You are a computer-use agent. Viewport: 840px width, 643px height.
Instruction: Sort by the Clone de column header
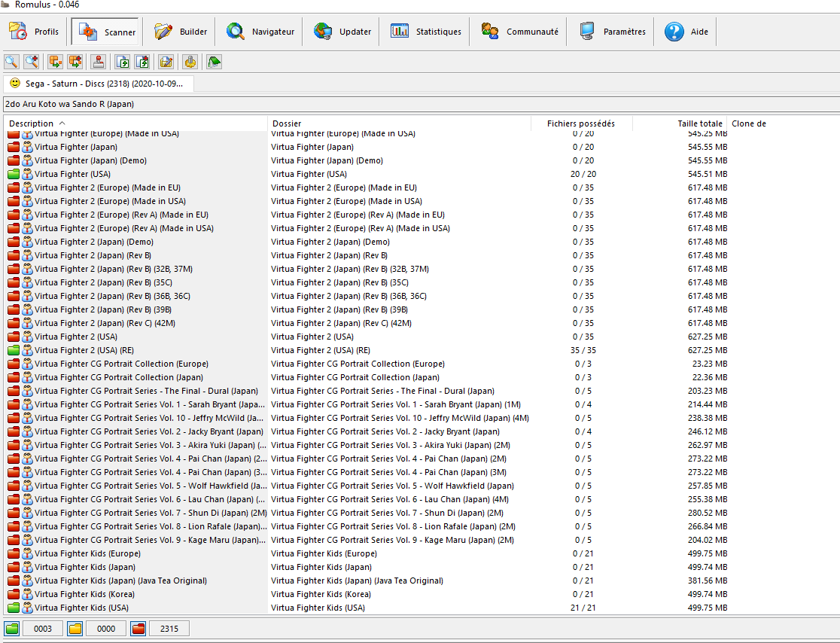tap(784, 123)
